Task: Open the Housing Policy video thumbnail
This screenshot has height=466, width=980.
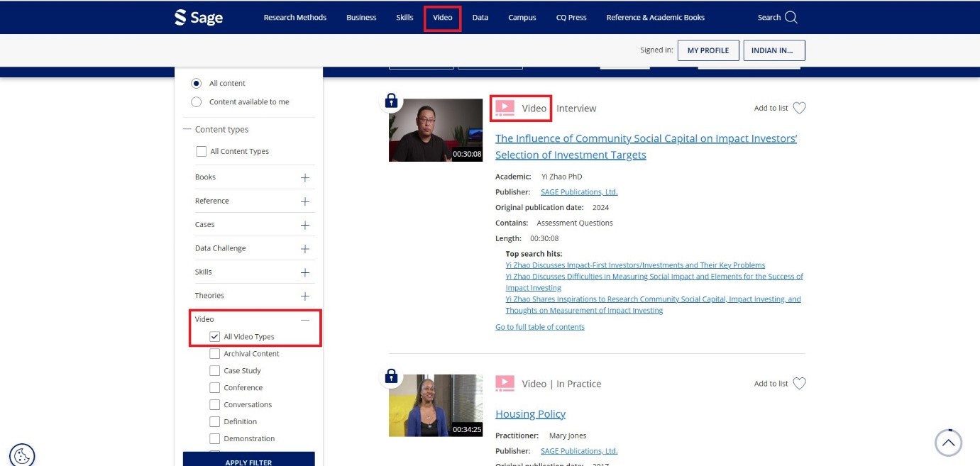Action: tap(436, 405)
